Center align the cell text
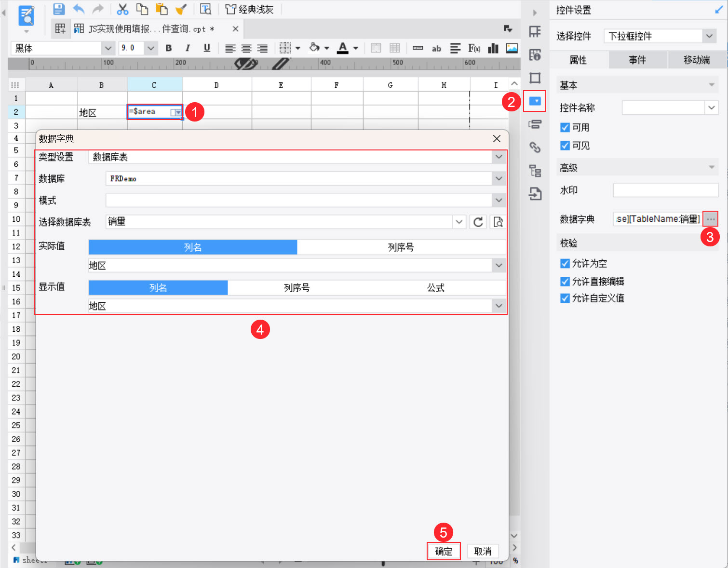Image resolution: width=728 pixels, height=568 pixels. 246,48
